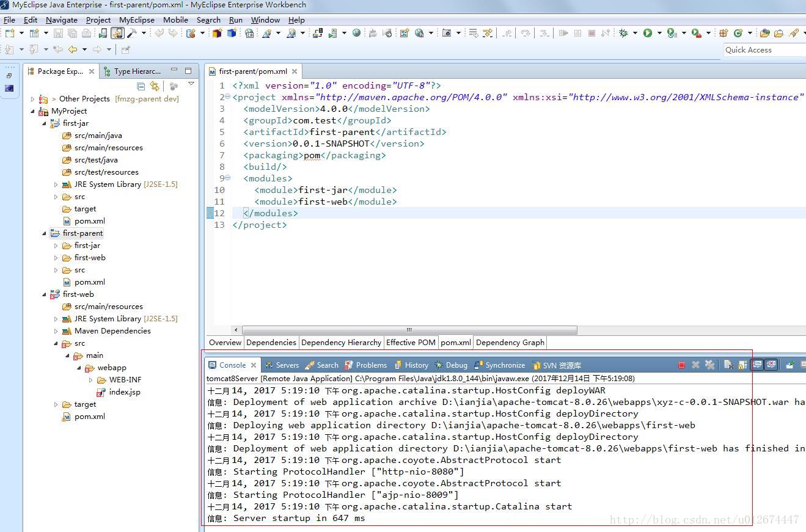Click the globe web browser icon
Viewport: 806px width, 532px height.
click(x=356, y=33)
